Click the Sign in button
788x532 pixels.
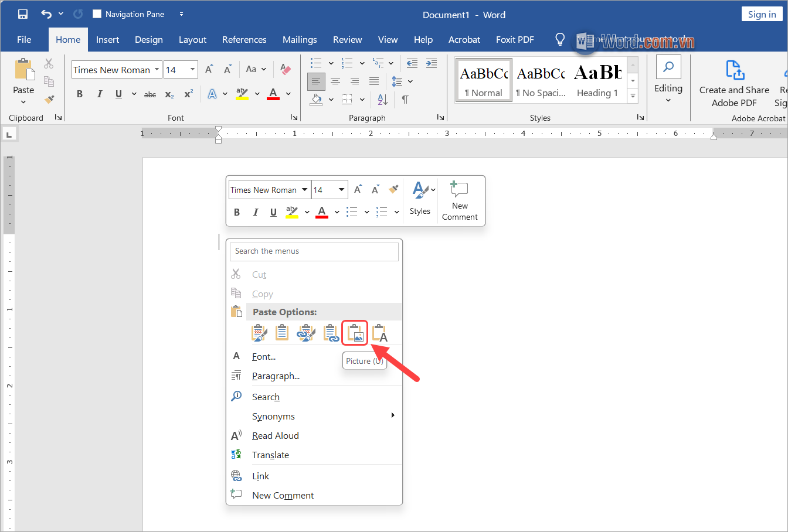click(x=762, y=14)
